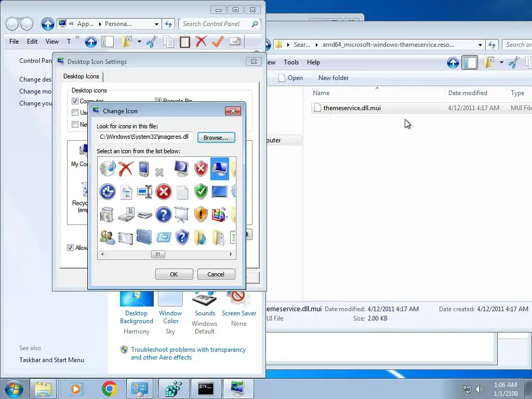Select the Desktop Icons tab
Image resolution: width=532 pixels, height=399 pixels.
pos(81,76)
